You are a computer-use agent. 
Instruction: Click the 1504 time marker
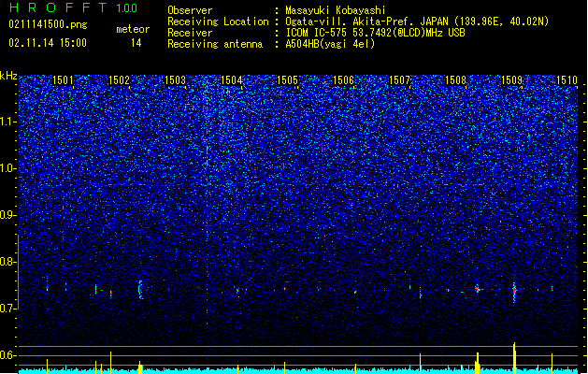232,80
